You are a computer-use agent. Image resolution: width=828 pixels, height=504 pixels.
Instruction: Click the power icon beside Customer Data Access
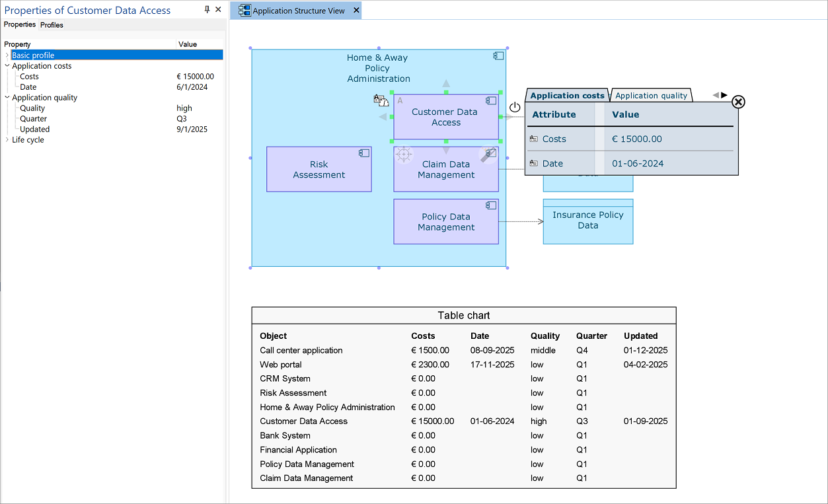coord(515,108)
